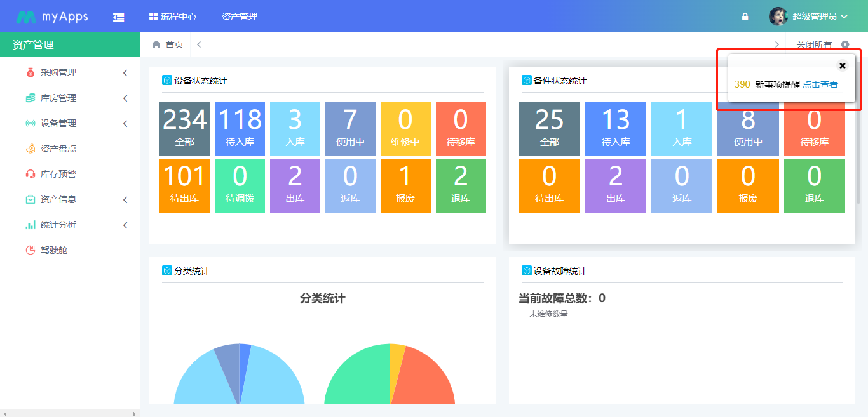Click the lock screen icon
Image resolution: width=868 pixels, height=417 pixels.
click(745, 17)
